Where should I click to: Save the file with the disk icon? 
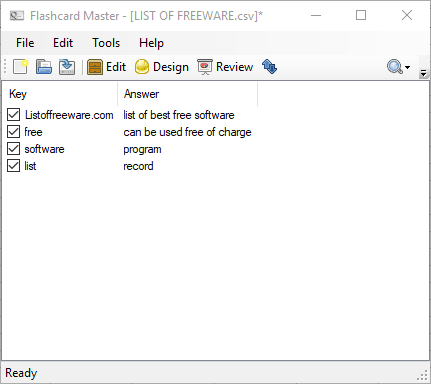pyautogui.click(x=67, y=67)
